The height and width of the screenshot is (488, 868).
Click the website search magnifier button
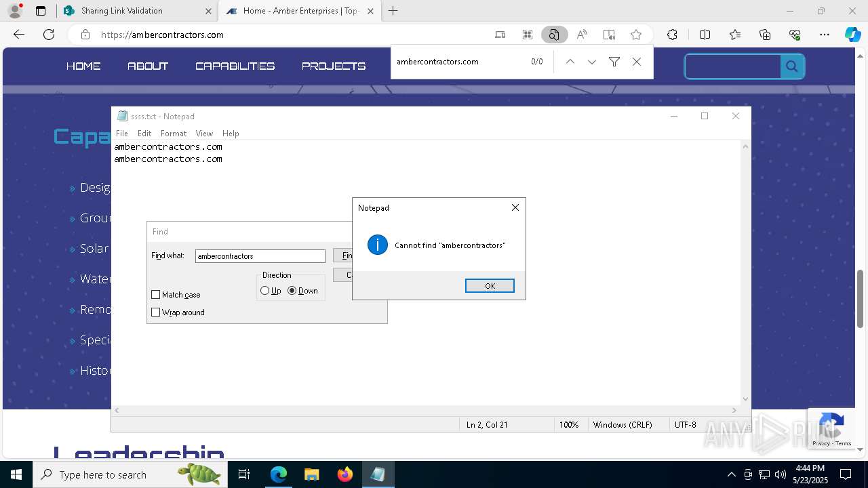click(791, 66)
